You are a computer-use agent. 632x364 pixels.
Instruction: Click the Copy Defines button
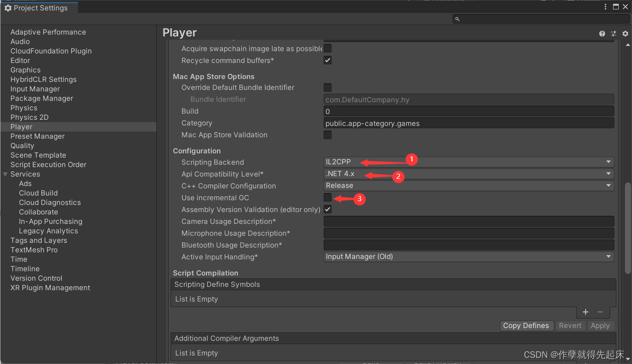[x=526, y=326]
